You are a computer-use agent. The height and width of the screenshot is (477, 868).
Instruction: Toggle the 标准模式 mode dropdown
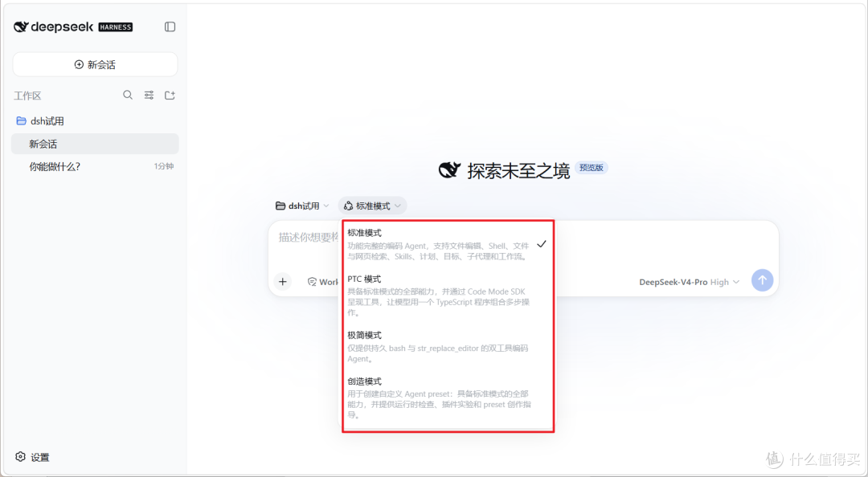(373, 206)
